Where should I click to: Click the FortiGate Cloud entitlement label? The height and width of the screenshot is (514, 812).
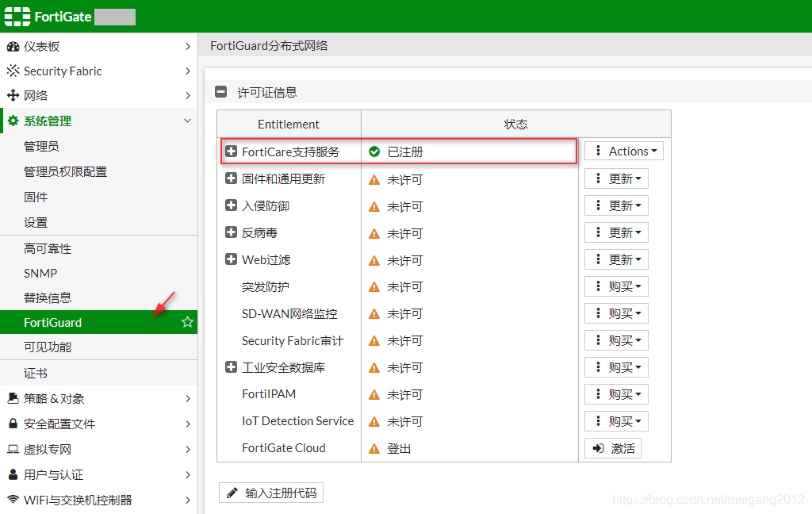283,448
